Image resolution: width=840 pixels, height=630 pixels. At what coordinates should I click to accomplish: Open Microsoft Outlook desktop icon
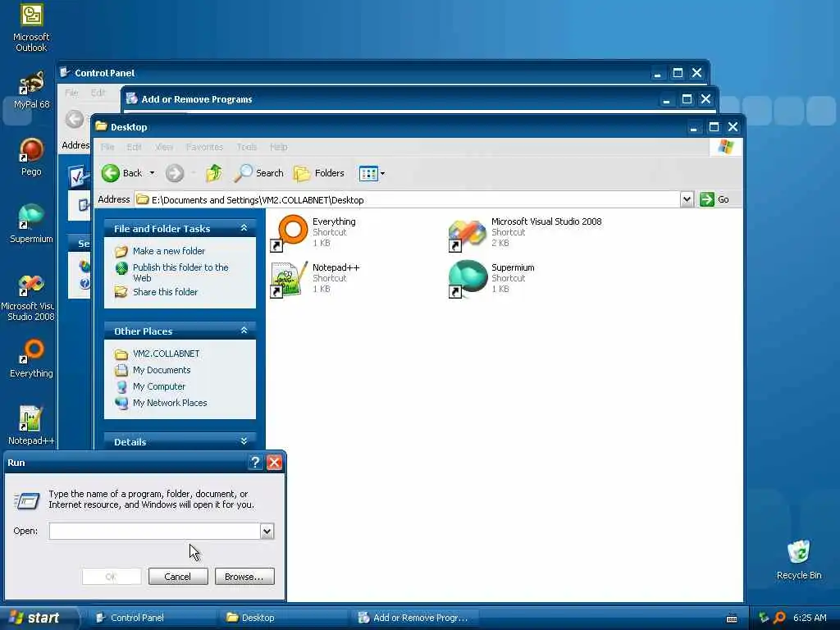point(31,28)
